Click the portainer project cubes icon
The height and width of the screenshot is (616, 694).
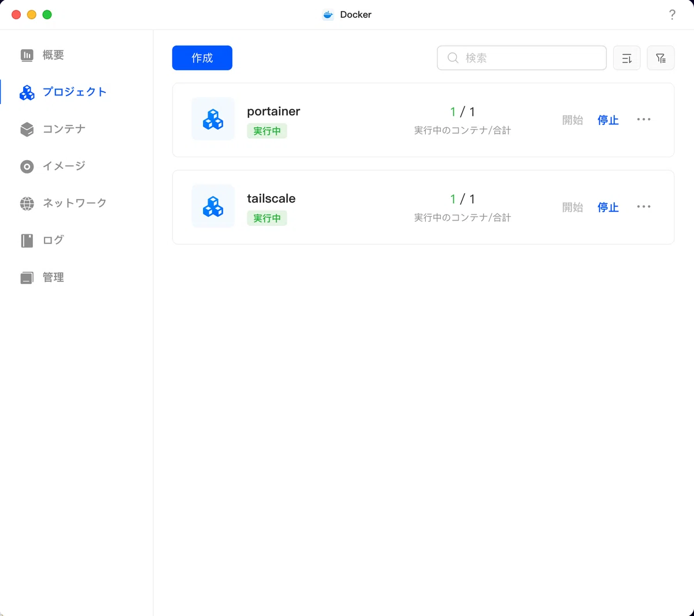point(213,119)
